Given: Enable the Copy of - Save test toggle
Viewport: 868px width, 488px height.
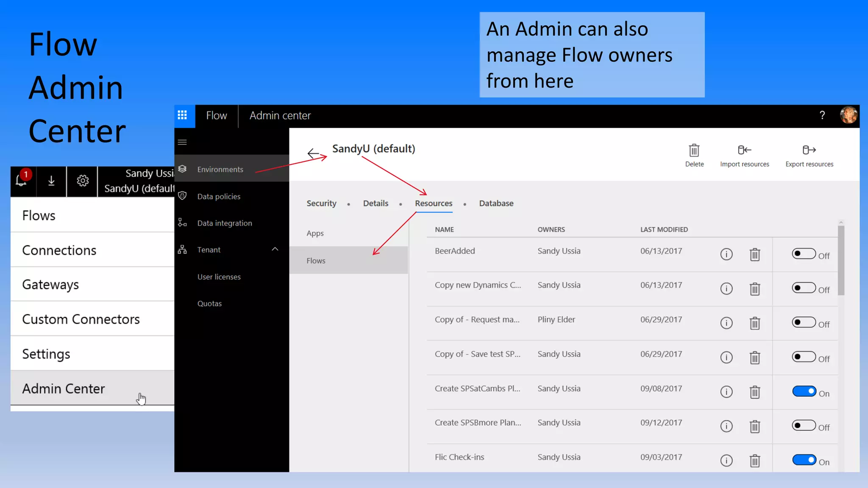Looking at the screenshot, I should coord(804,357).
